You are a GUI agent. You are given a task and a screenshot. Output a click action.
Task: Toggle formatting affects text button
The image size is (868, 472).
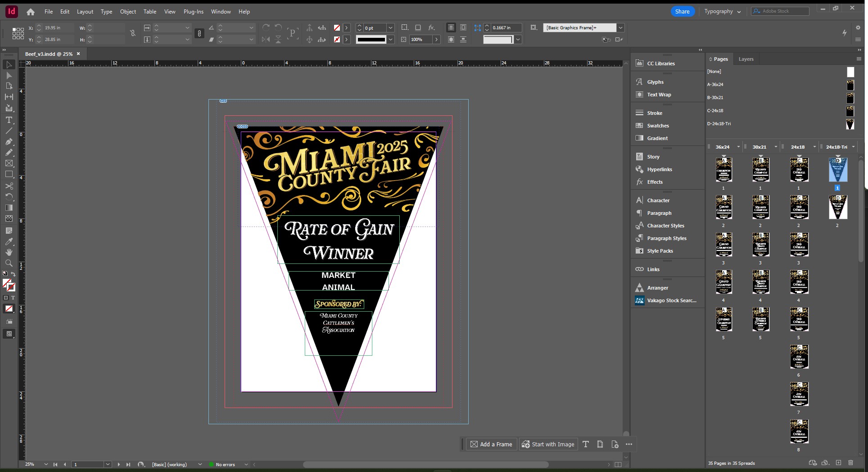(x=13, y=298)
